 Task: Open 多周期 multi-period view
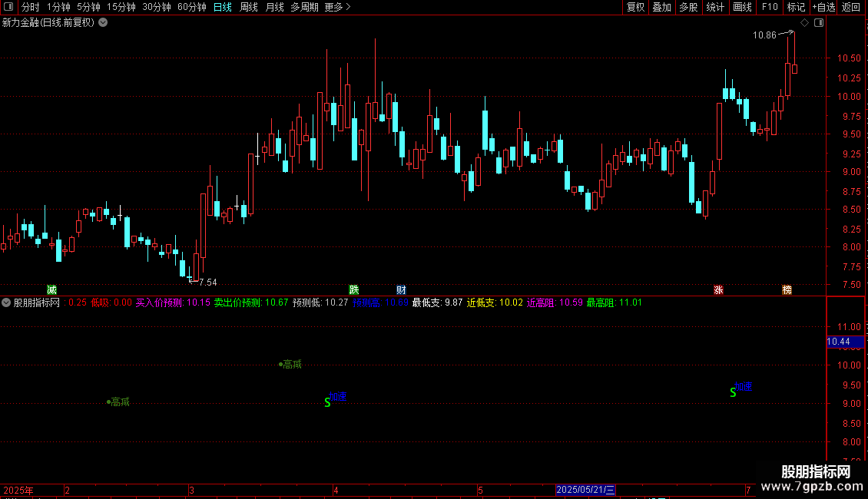(x=304, y=7)
